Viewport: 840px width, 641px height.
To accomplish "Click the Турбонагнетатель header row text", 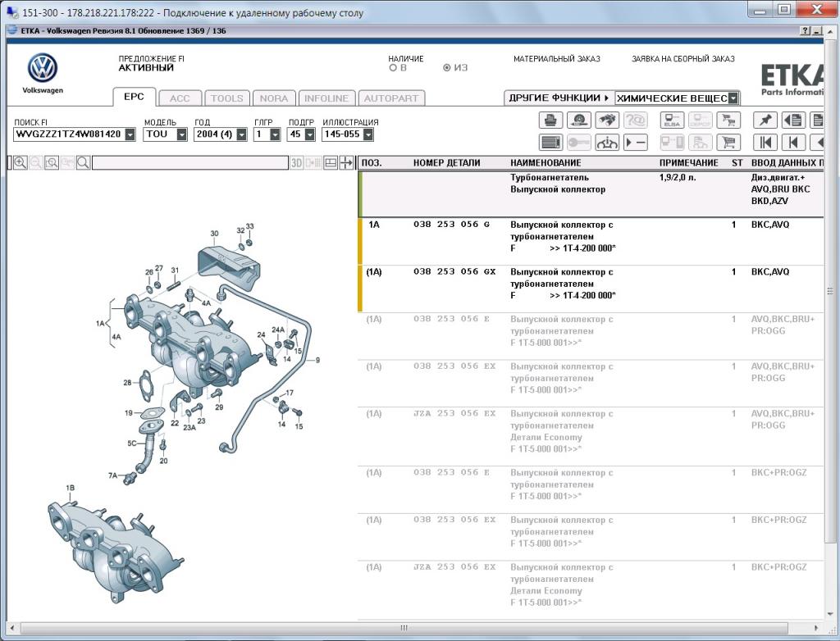I will coord(549,177).
